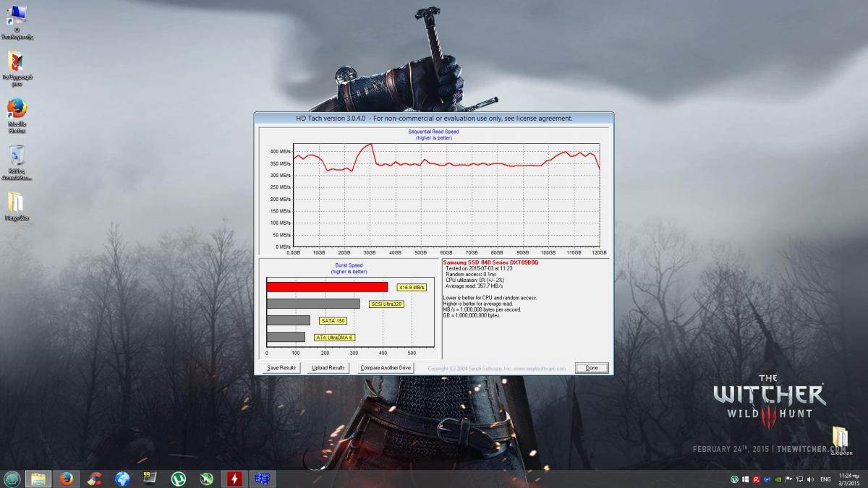Click the SATA 150 label
The height and width of the screenshot is (488, 868).
click(333, 320)
